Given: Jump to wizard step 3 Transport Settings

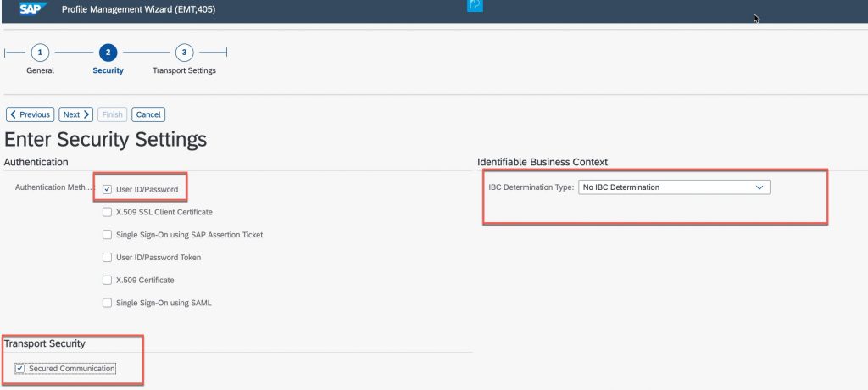Looking at the screenshot, I should point(184,53).
